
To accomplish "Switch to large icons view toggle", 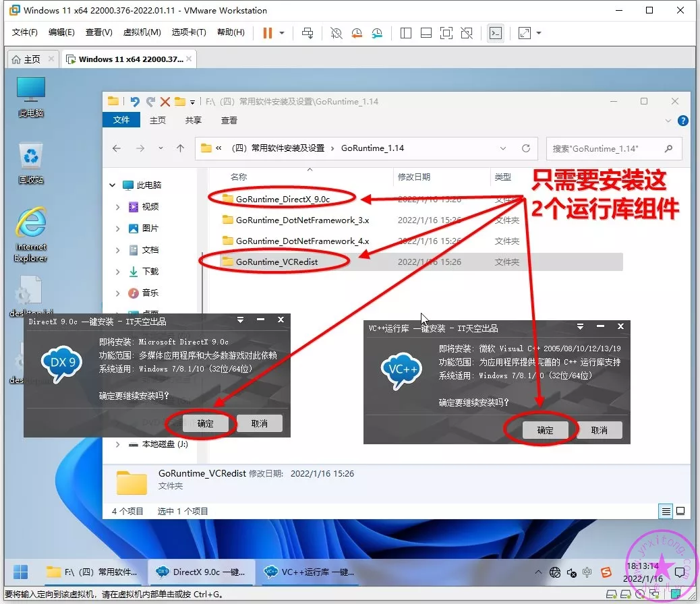I will [x=680, y=511].
